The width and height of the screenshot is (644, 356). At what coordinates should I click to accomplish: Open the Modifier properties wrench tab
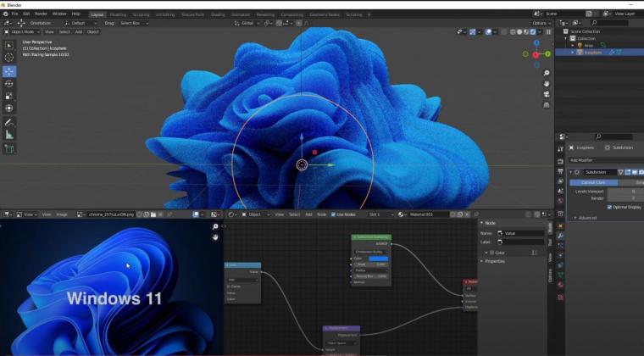pyautogui.click(x=560, y=236)
